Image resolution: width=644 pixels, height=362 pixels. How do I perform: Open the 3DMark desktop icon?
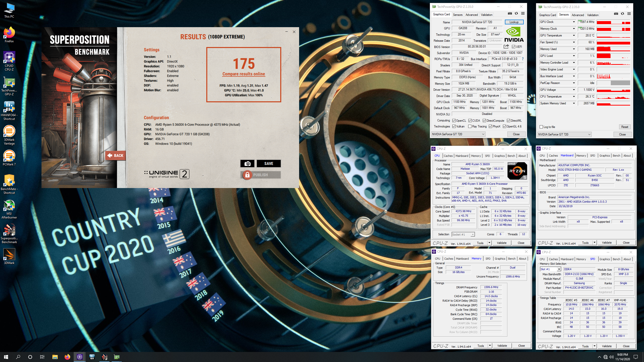pyautogui.click(x=9, y=256)
